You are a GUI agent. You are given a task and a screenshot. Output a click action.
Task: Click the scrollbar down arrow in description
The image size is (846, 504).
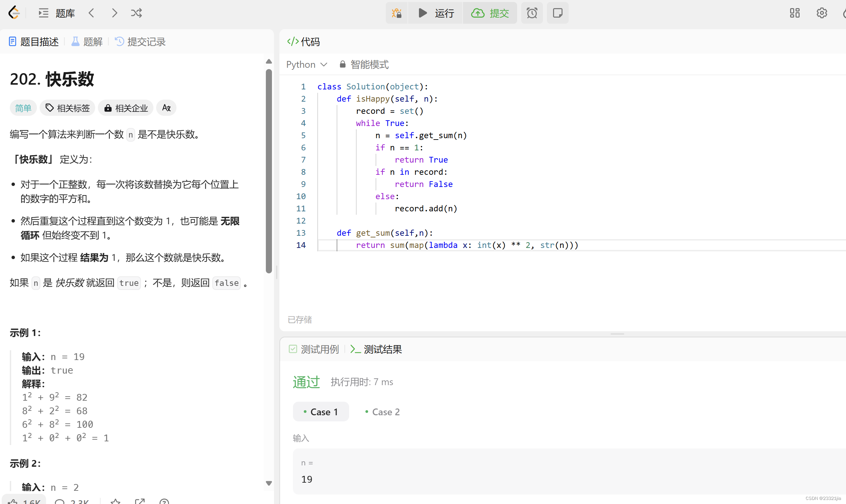(269, 483)
